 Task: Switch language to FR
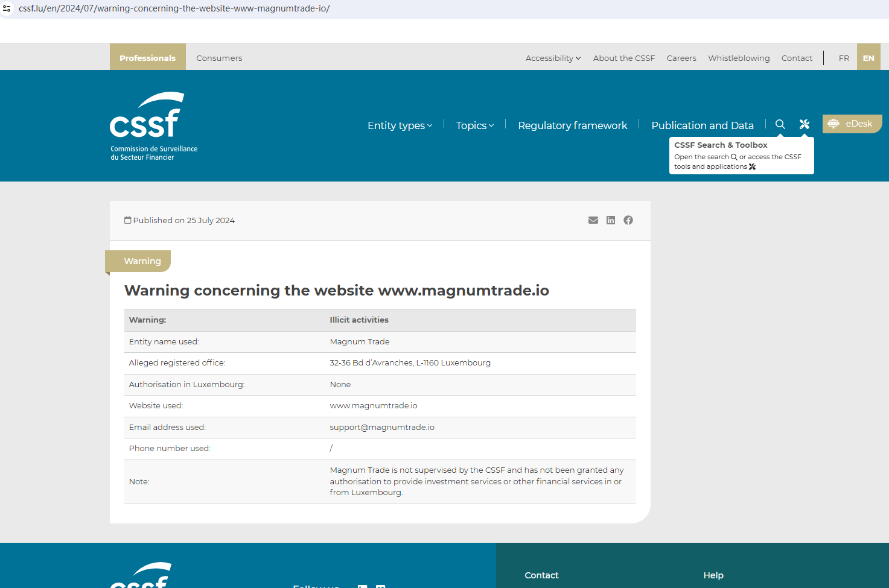[844, 58]
